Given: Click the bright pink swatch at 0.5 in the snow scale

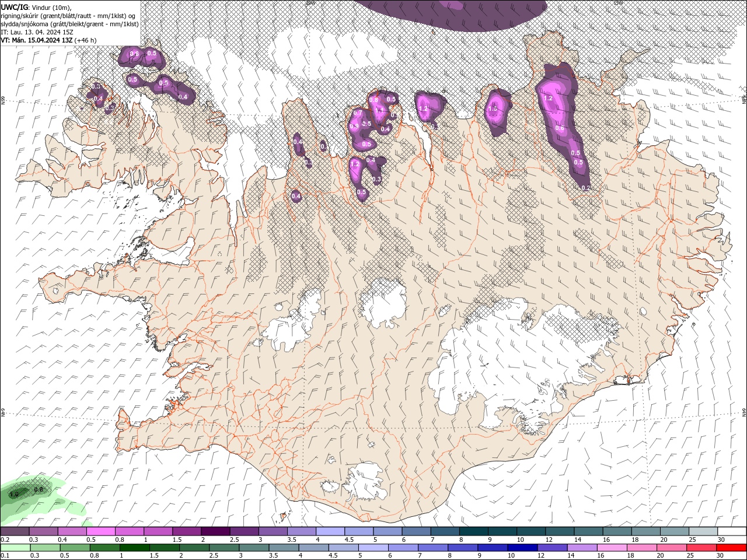Looking at the screenshot, I should point(100,531).
